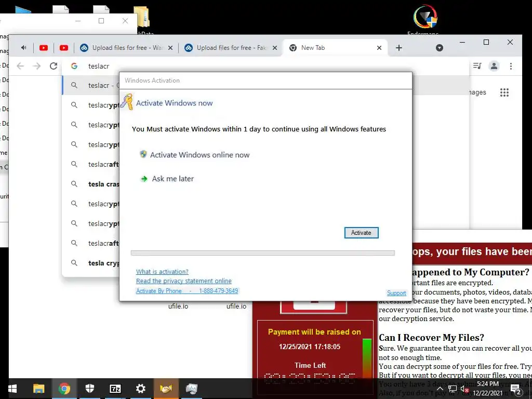Click the shield icon next to Activate Windows online
This screenshot has height=399, width=532.
(143, 154)
